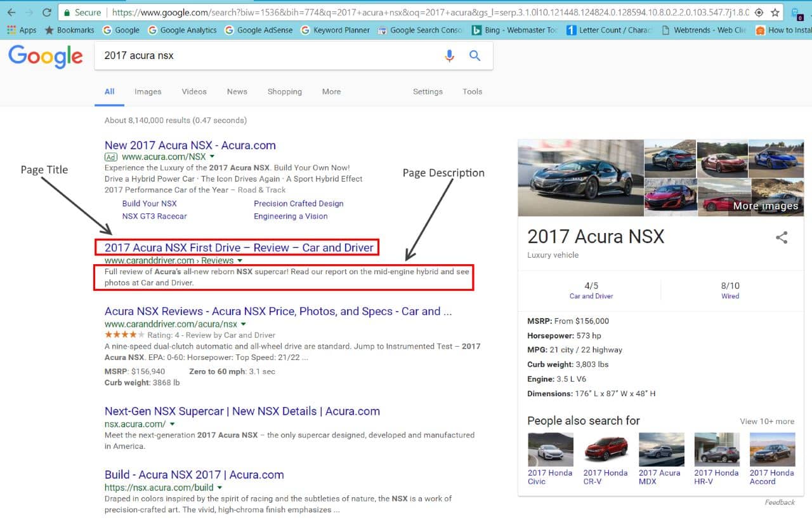Open Letter Count bookmark
This screenshot has width=812, height=520.
609,30
